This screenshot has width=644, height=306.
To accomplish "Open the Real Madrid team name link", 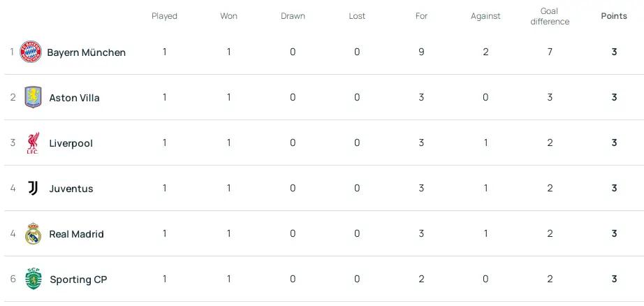I will point(76,234).
